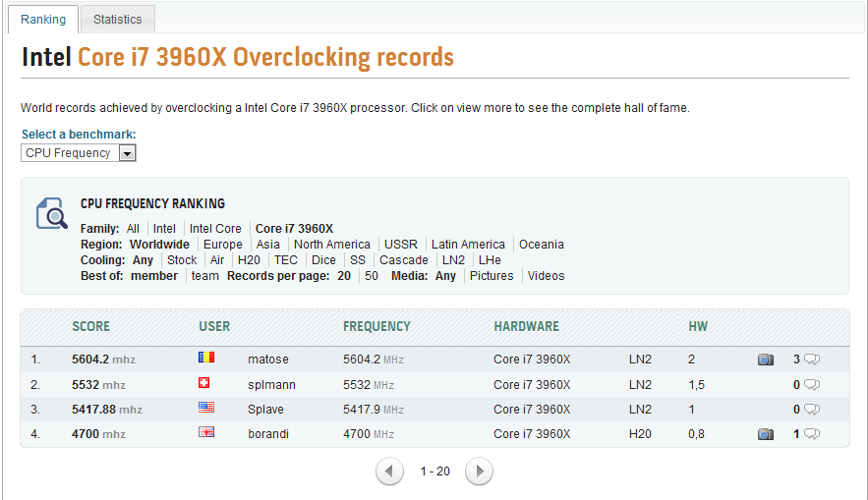Filter cooling by LN2
Screen dimensions: 868x500
coord(453,260)
